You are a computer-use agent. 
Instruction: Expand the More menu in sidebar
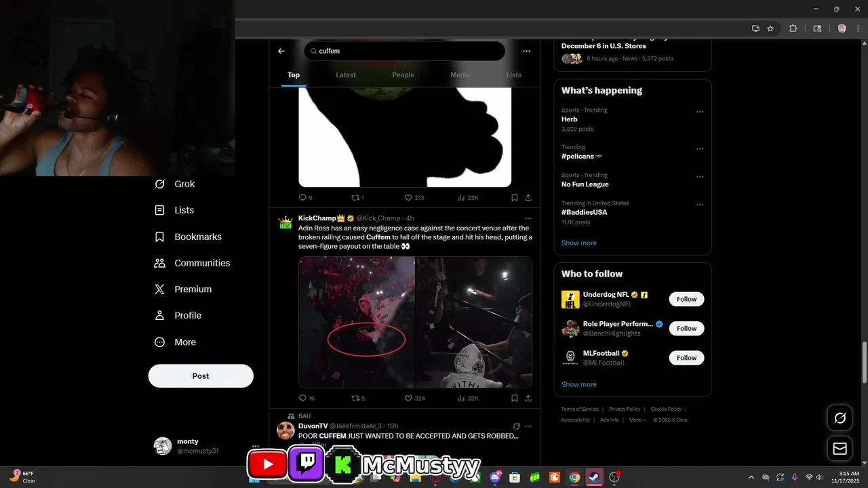[x=175, y=342]
